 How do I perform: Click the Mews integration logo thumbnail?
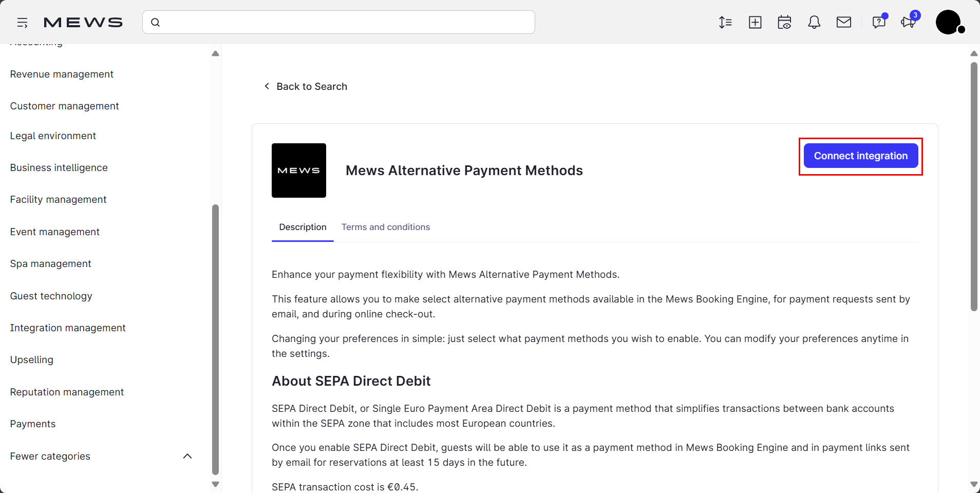tap(299, 170)
